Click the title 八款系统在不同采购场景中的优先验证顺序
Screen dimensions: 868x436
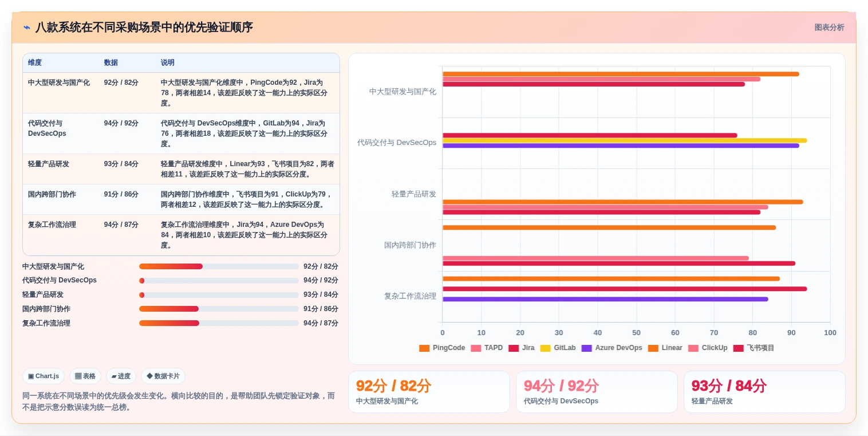point(144,28)
